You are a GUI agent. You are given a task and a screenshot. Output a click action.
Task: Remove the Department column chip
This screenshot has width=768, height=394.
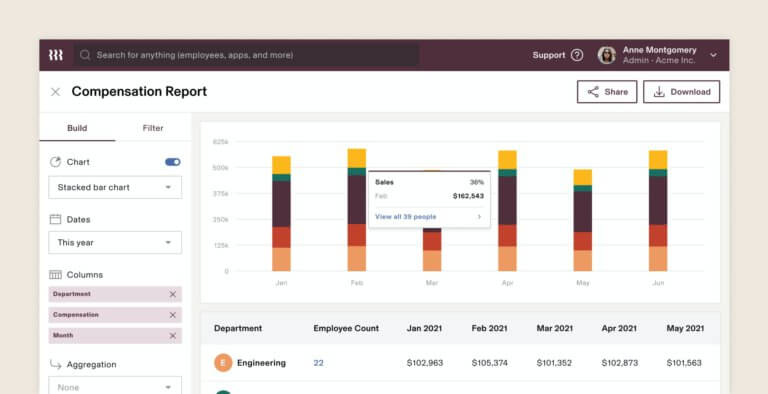[x=172, y=294]
